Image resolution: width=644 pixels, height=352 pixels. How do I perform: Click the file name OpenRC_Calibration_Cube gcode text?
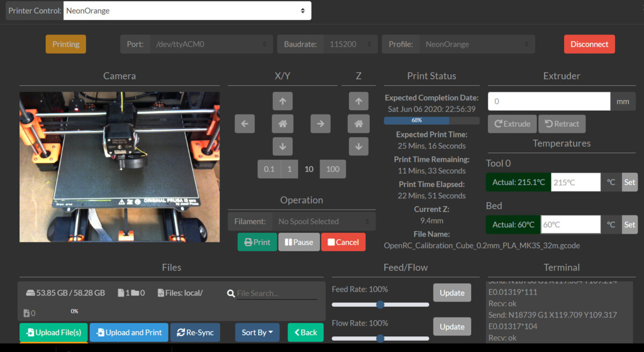[482, 246]
